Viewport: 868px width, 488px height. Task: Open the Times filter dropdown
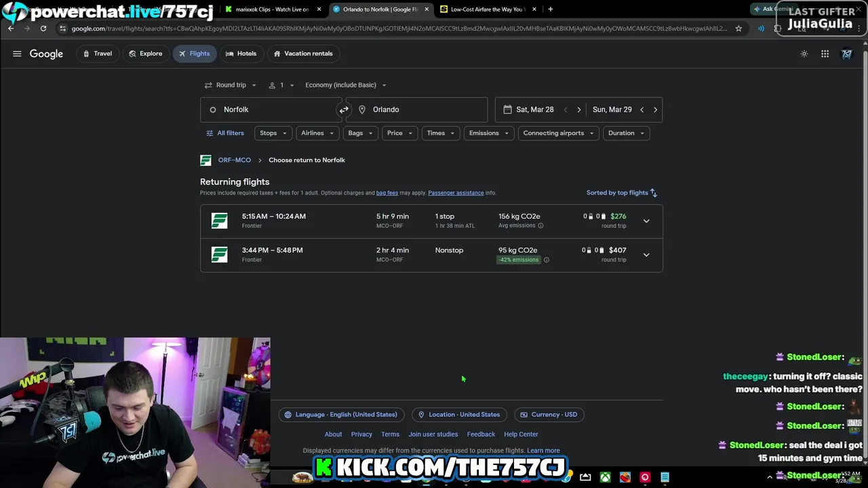pos(441,133)
